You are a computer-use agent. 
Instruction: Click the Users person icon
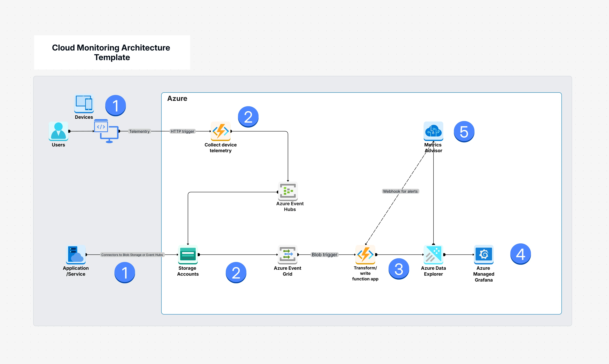coord(58,131)
